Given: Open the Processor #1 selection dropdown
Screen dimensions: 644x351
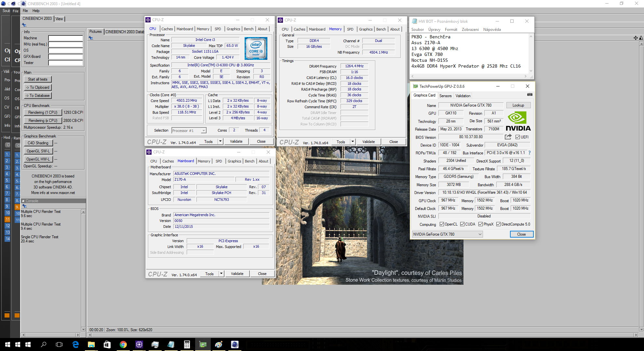Looking at the screenshot, I should [x=189, y=131].
